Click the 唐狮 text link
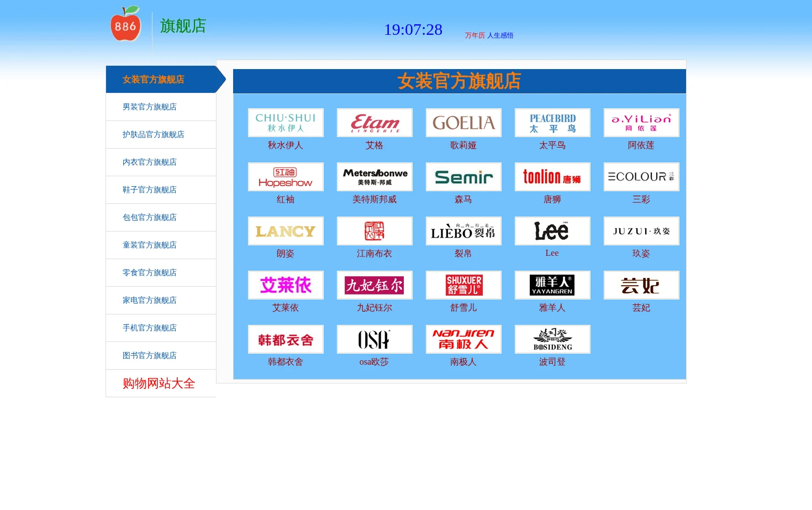Viewport: 812px width, 510px height. coord(552,199)
